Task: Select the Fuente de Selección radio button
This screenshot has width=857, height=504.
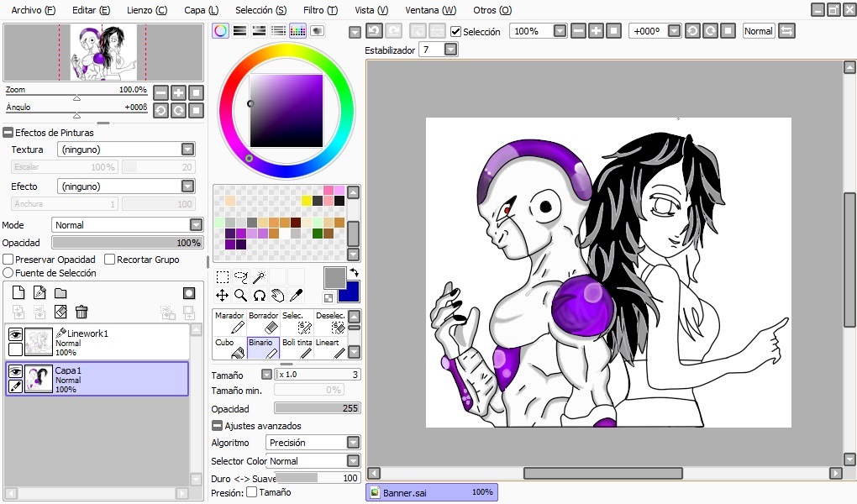Action: [x=8, y=273]
